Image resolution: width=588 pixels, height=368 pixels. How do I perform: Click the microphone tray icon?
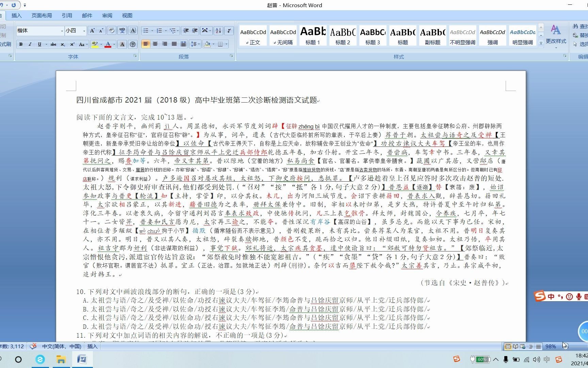(506, 359)
